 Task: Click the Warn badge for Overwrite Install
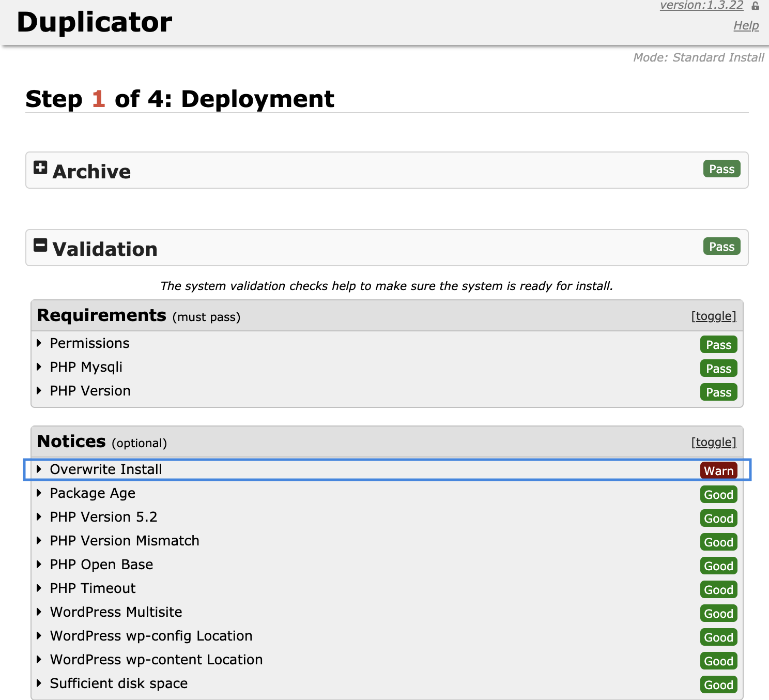tap(719, 470)
